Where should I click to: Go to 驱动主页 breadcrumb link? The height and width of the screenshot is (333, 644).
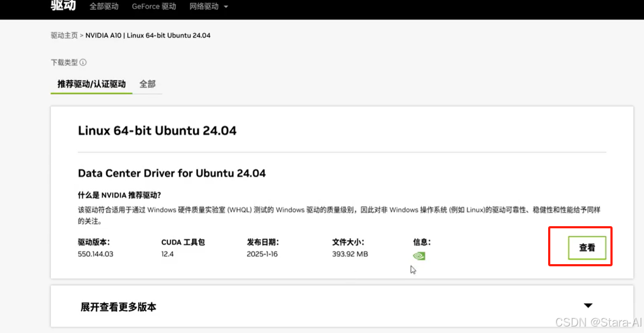pyautogui.click(x=64, y=35)
